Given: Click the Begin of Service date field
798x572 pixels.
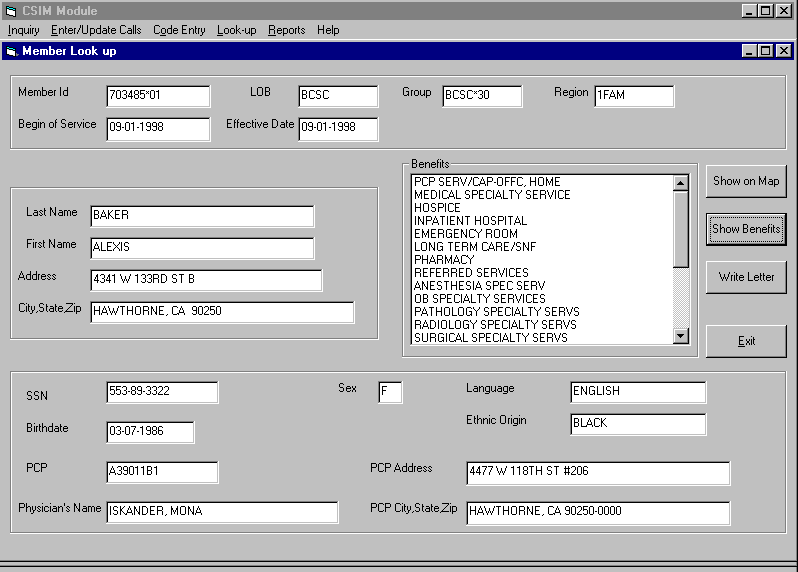Looking at the screenshot, I should (158, 128).
